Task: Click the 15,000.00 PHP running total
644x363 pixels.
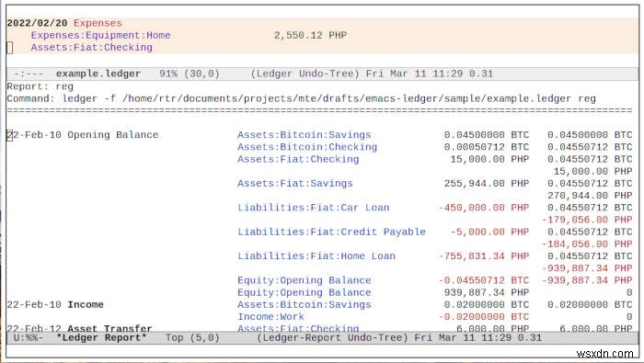Action: point(592,171)
